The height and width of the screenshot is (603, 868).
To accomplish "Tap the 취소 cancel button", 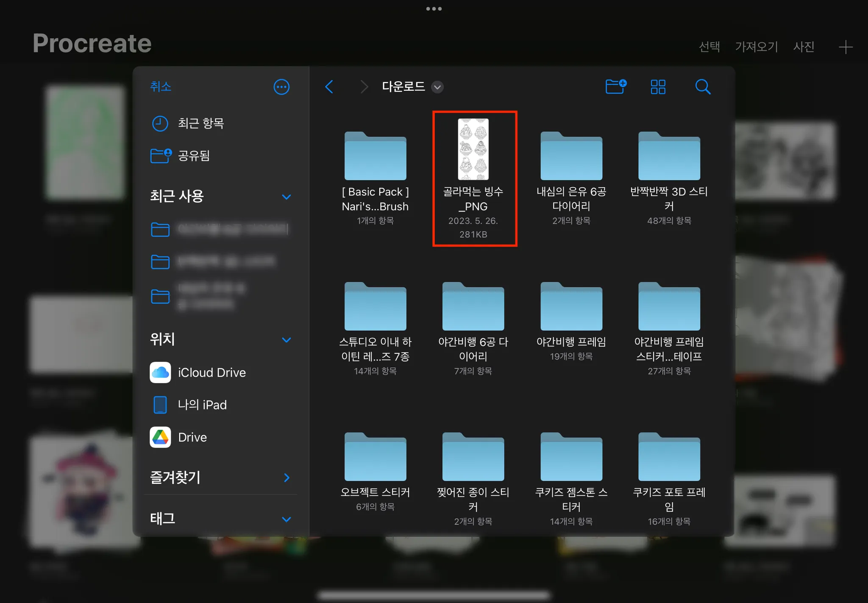I will pos(161,86).
